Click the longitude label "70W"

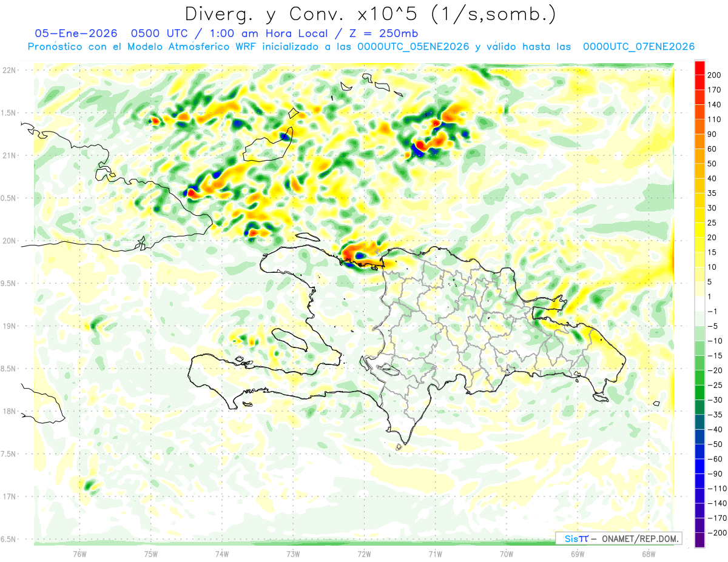tap(506, 553)
